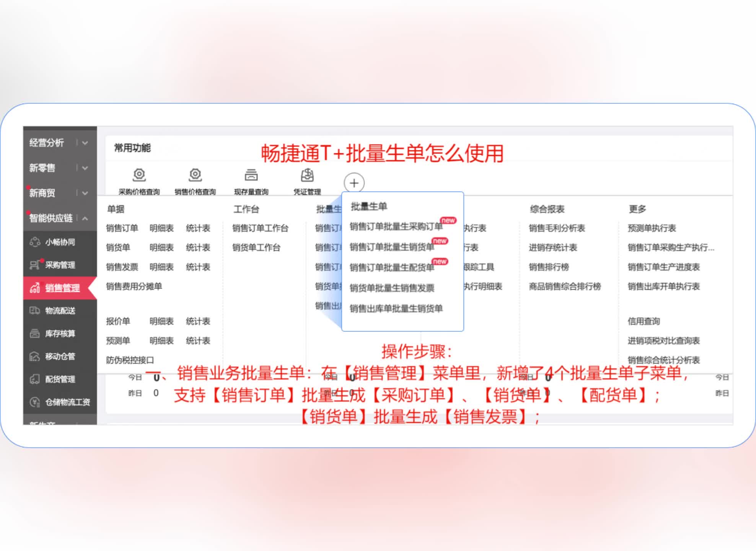Open 报价单 document link
756x551 pixels.
click(x=118, y=321)
